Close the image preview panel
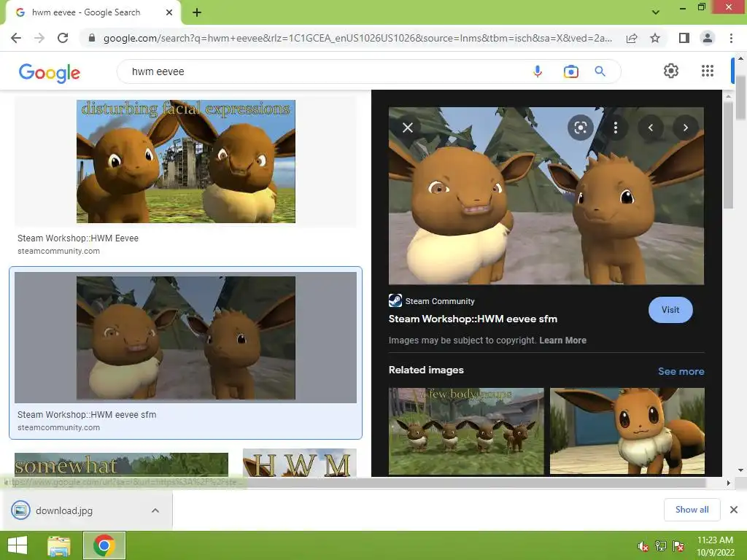747x560 pixels. (x=408, y=128)
